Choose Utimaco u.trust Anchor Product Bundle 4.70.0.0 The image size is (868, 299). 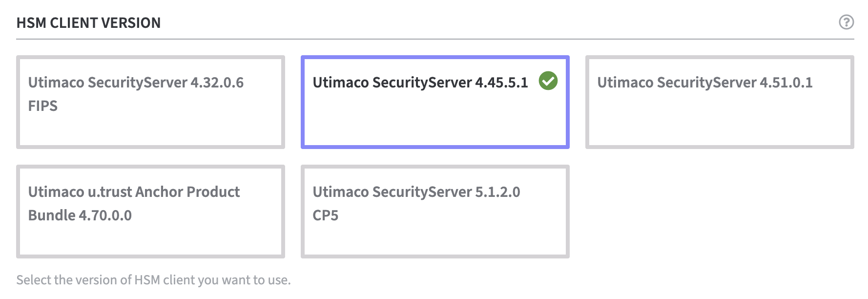click(150, 212)
